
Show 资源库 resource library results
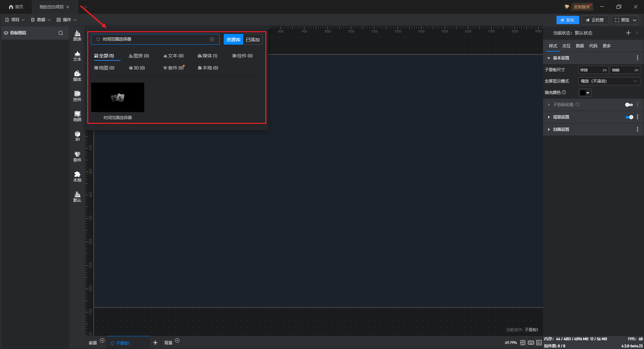pos(233,40)
